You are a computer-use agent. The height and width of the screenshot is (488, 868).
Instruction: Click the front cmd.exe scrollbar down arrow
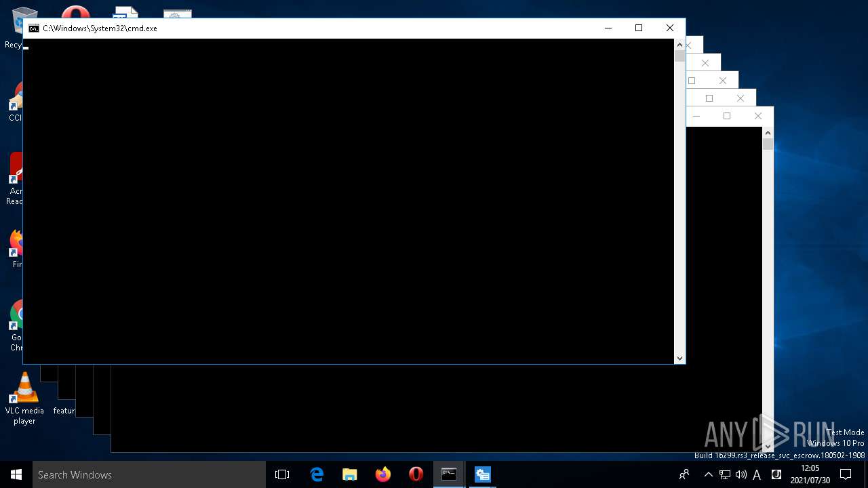point(679,359)
